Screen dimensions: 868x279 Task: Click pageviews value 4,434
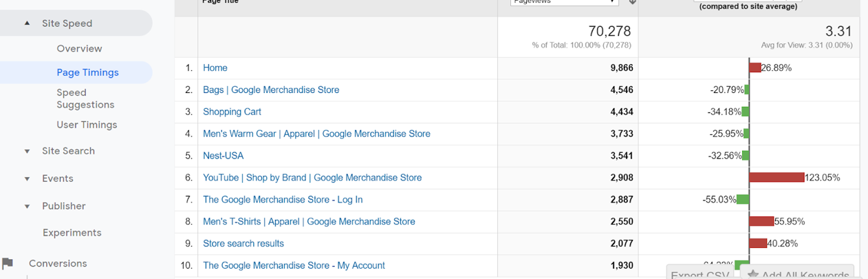tap(622, 112)
